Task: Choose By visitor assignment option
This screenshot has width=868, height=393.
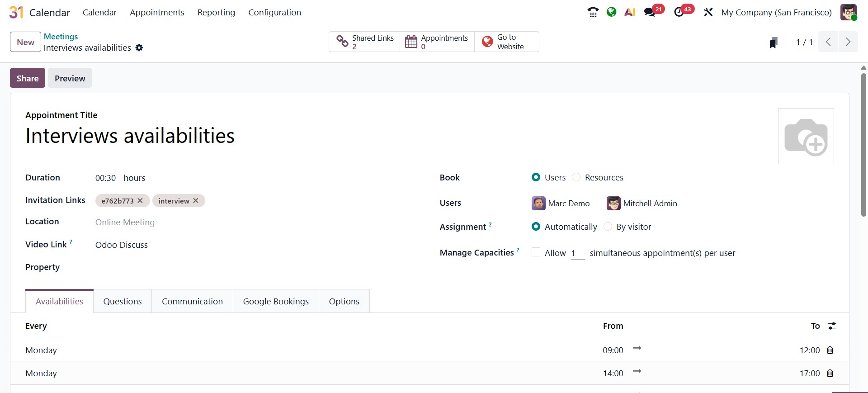Action: pyautogui.click(x=608, y=227)
